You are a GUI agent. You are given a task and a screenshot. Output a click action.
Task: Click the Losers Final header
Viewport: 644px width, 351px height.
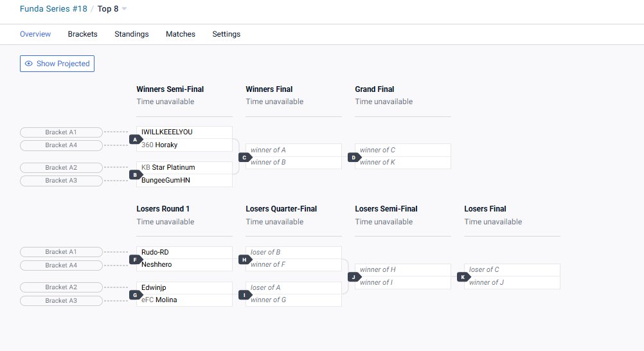pyautogui.click(x=485, y=209)
